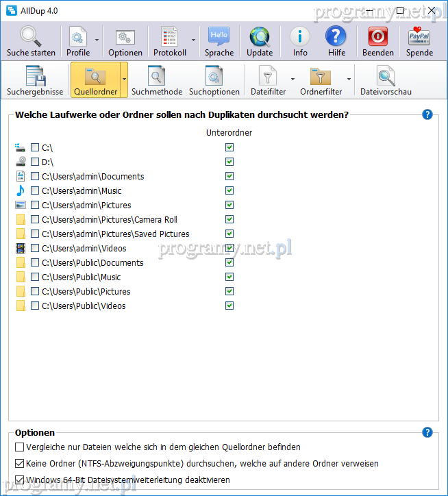Open the Optionen settings icon
The image size is (448, 496).
pyautogui.click(x=125, y=41)
